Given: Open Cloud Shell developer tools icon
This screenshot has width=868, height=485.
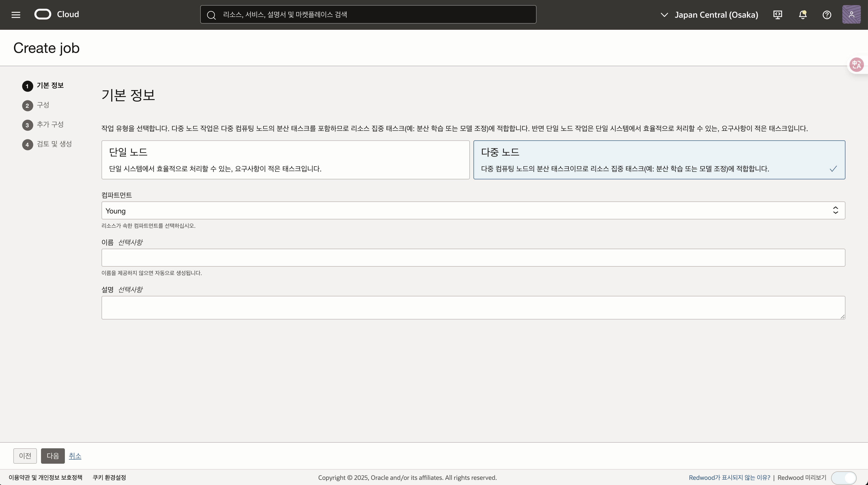Looking at the screenshot, I should pos(777,15).
